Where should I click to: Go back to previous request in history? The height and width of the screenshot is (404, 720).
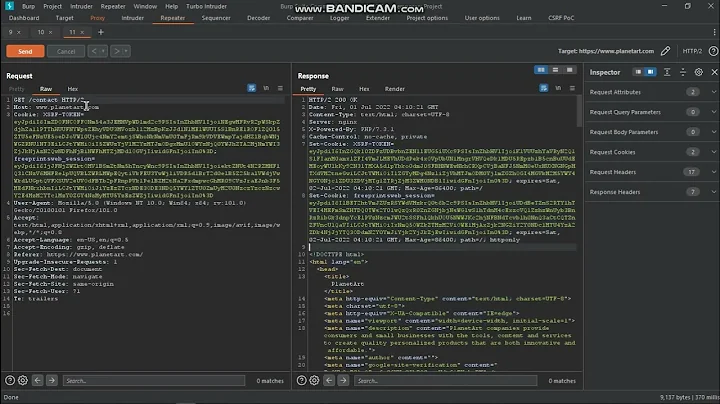tap(94, 51)
